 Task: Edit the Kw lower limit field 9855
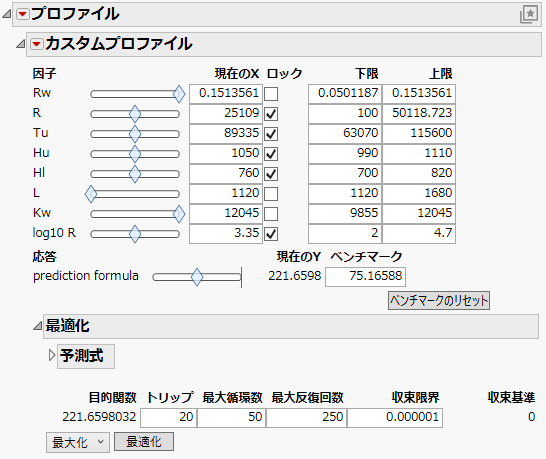click(x=345, y=214)
